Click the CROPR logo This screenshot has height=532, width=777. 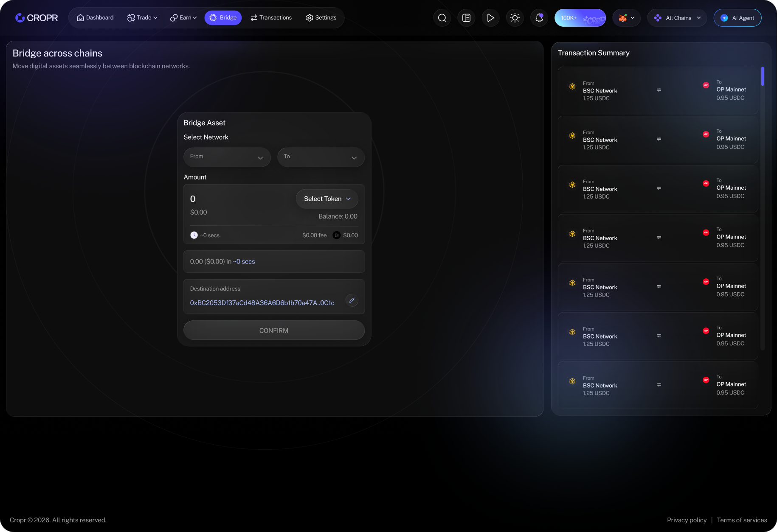point(37,18)
